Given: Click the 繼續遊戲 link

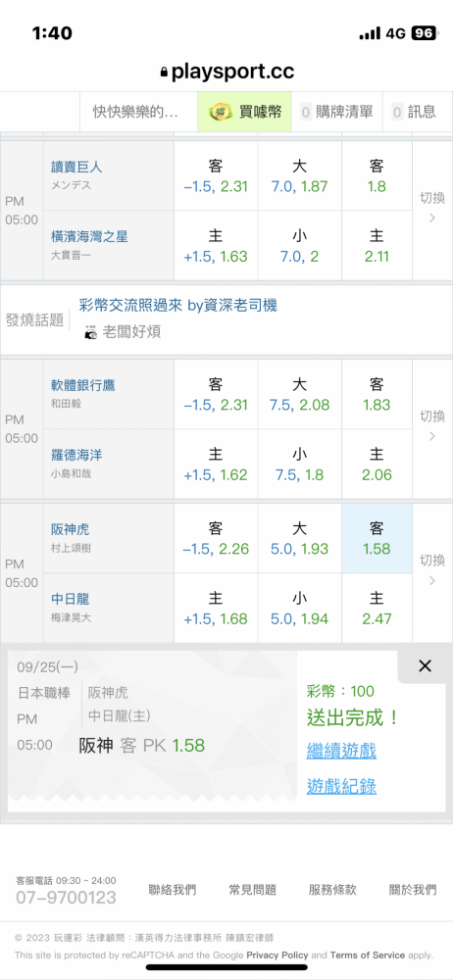Looking at the screenshot, I should click(341, 750).
